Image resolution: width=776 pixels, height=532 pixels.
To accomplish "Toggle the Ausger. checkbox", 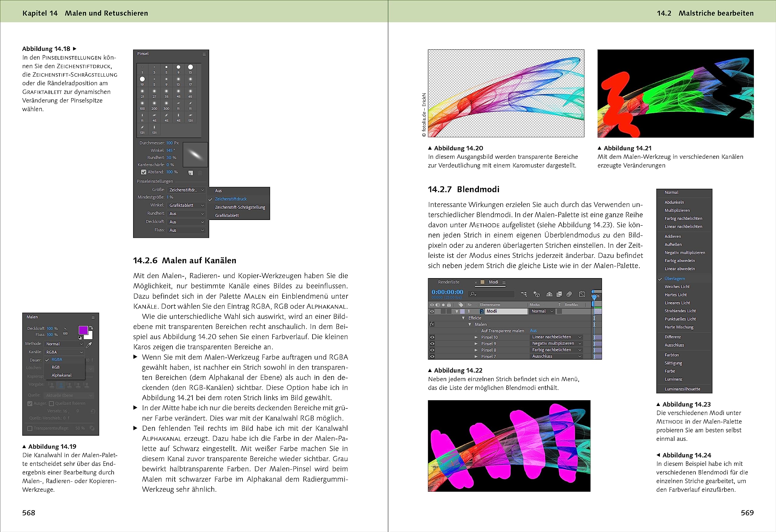I will click(x=30, y=404).
